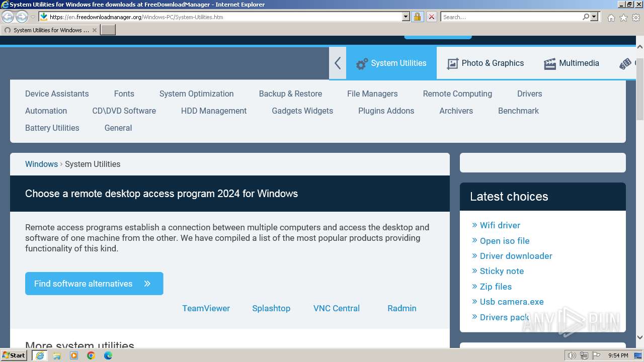Select the System Utilities category tab

coord(391,63)
